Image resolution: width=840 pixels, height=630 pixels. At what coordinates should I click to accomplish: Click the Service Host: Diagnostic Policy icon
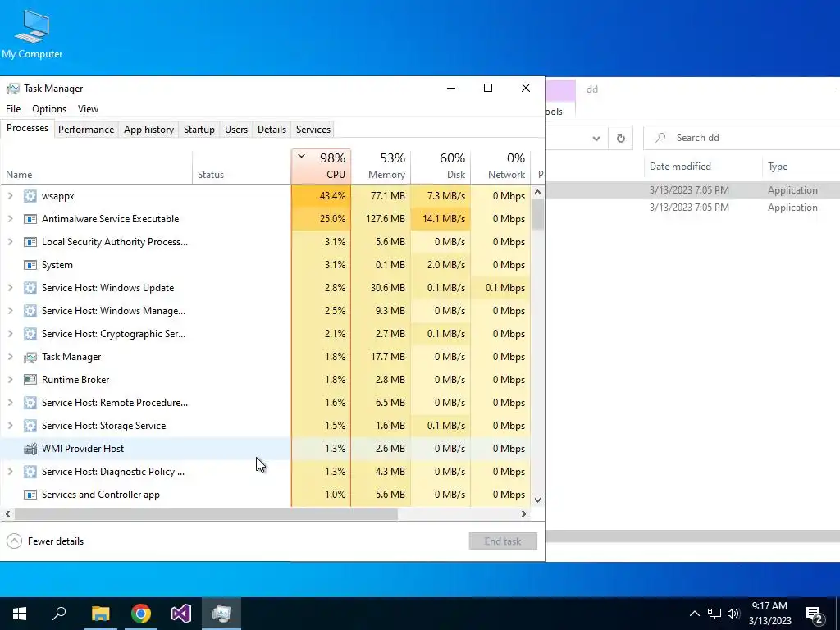pos(30,472)
